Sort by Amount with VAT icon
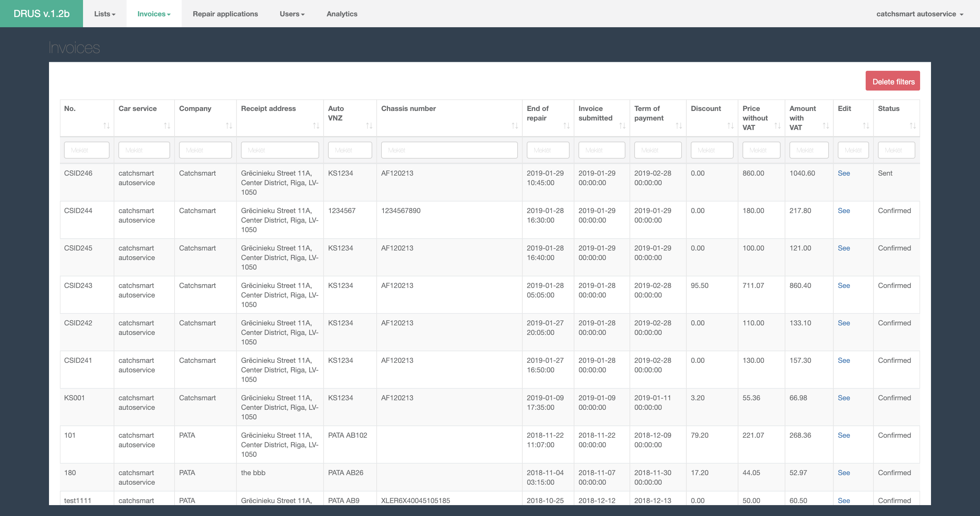 tap(826, 126)
